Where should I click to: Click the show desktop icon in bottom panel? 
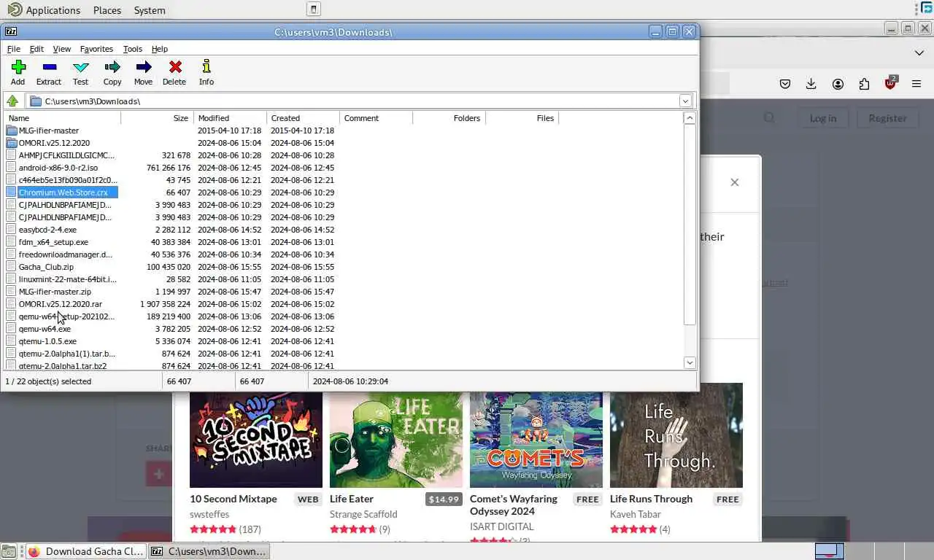(8, 551)
